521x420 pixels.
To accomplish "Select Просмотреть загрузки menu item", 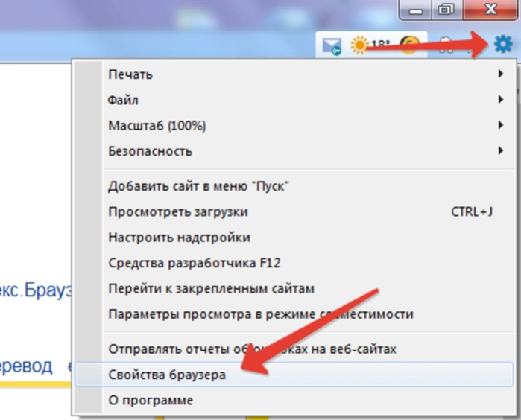I will (294, 211).
